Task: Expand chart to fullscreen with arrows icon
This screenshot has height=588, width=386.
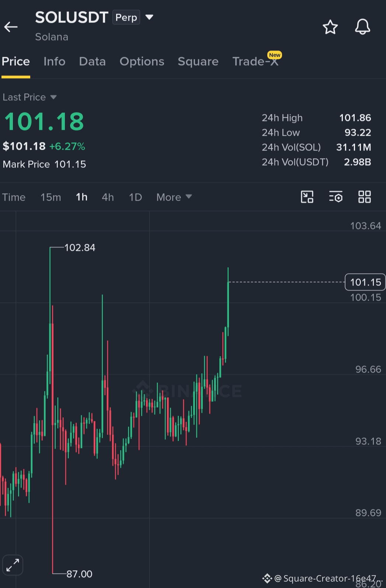Action: click(x=13, y=565)
